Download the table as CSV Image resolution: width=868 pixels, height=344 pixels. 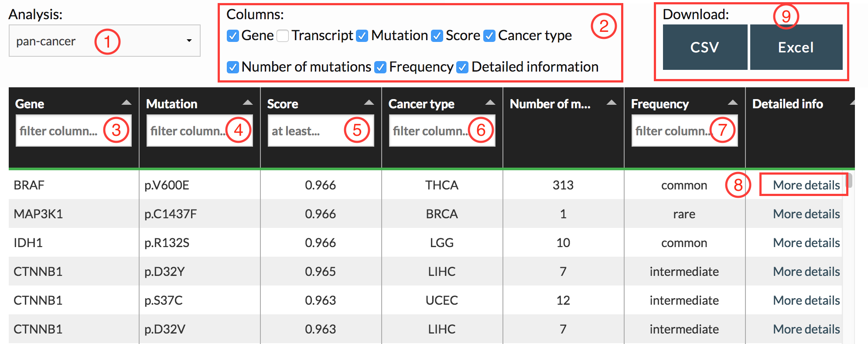[705, 47]
